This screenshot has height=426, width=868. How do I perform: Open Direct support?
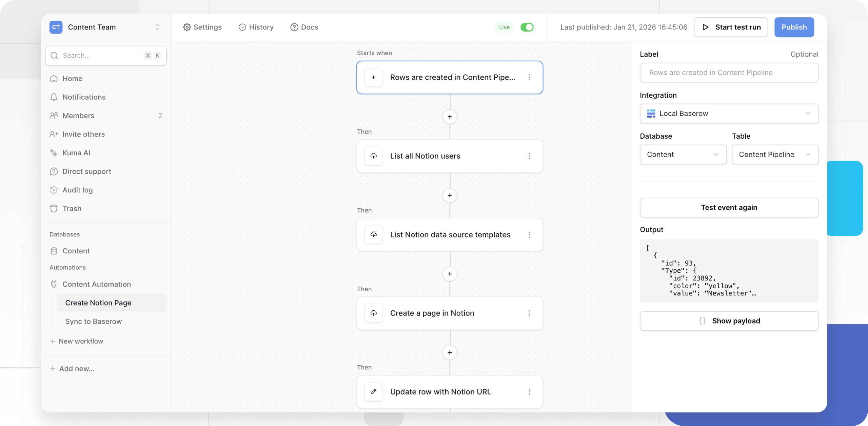point(86,171)
